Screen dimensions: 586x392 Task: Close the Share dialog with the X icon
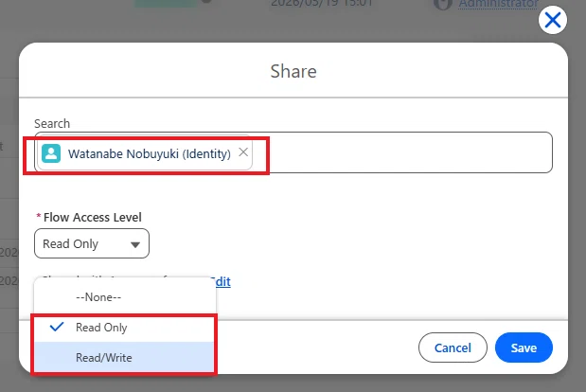[552, 20]
